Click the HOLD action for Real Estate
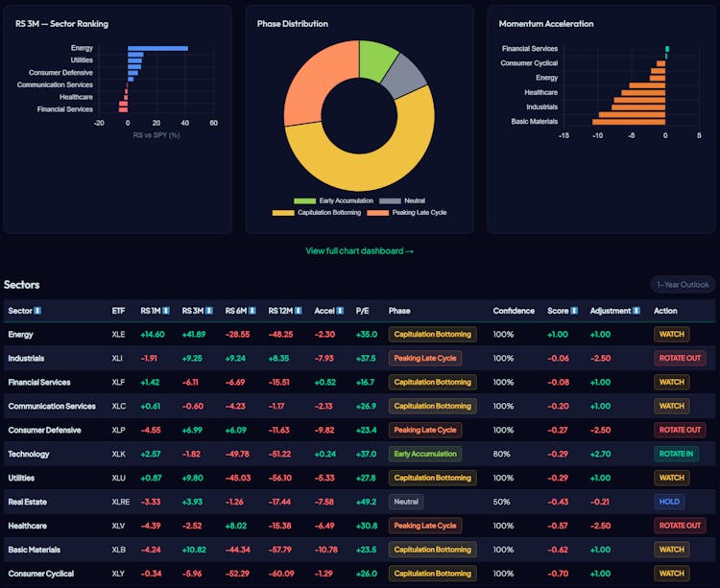This screenshot has height=588, width=720. click(x=669, y=502)
